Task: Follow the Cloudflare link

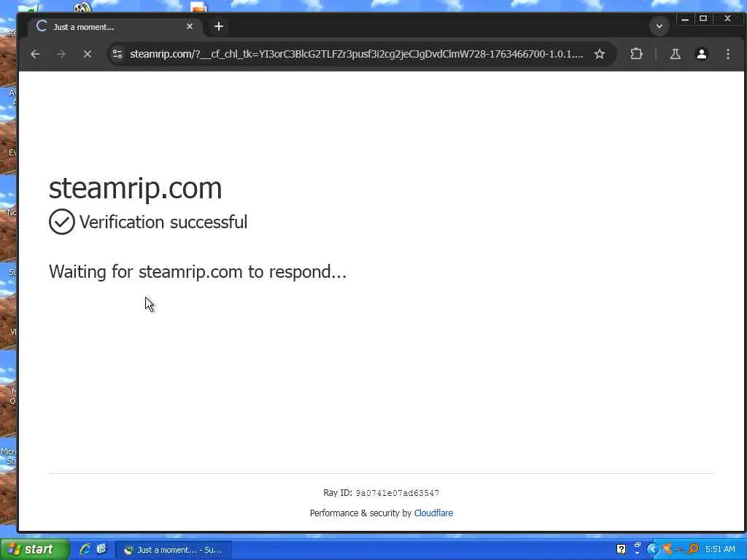Action: (433, 513)
